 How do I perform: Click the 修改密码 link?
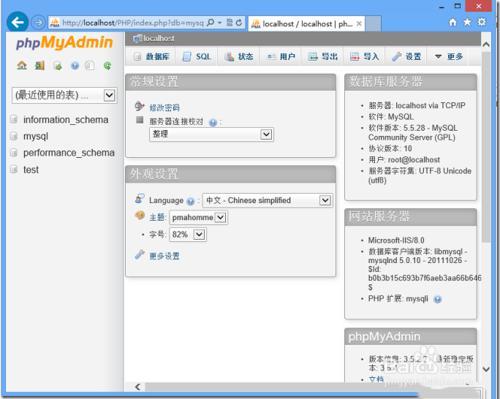coord(164,108)
